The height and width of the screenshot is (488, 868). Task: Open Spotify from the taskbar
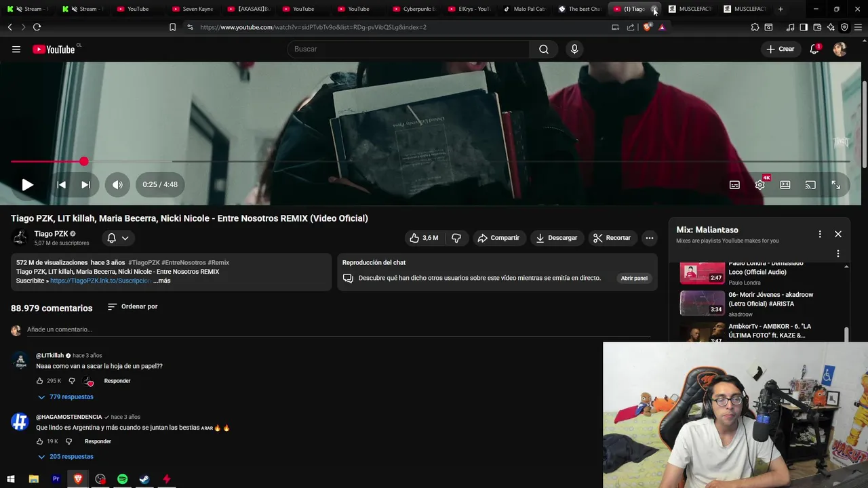coord(122,479)
